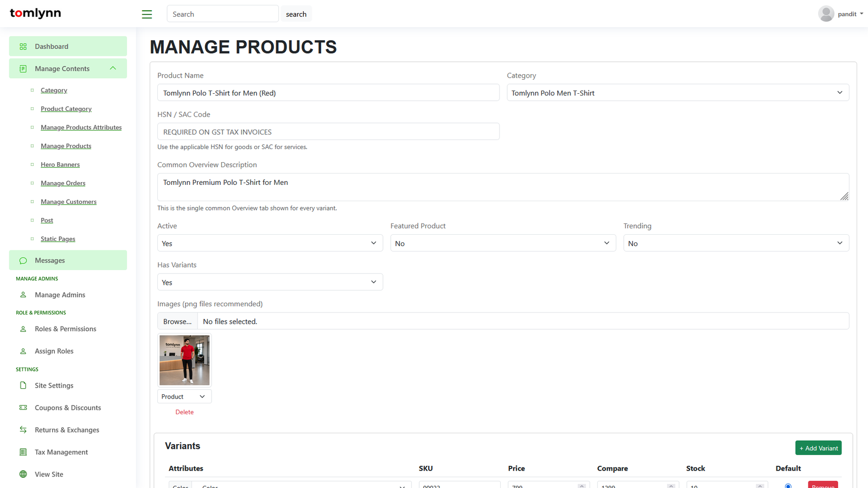This screenshot has height=488, width=868.
Task: Click the user avatar picture
Action: click(x=826, y=14)
